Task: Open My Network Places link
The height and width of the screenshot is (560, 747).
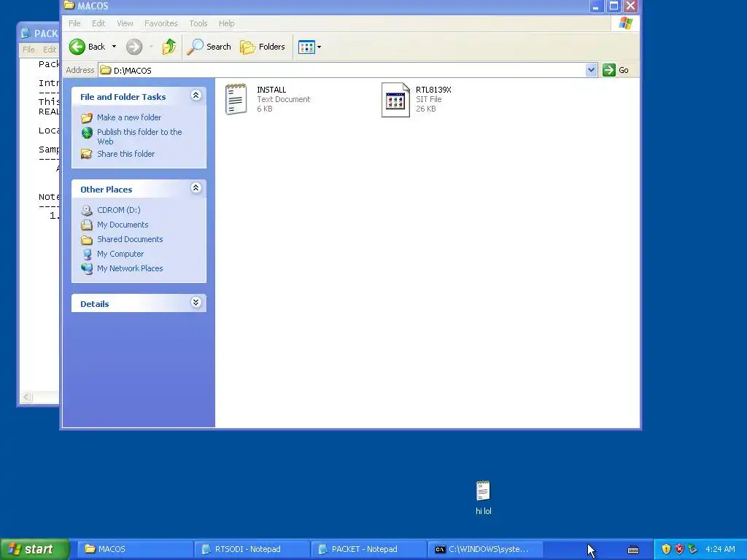Action: tap(130, 268)
